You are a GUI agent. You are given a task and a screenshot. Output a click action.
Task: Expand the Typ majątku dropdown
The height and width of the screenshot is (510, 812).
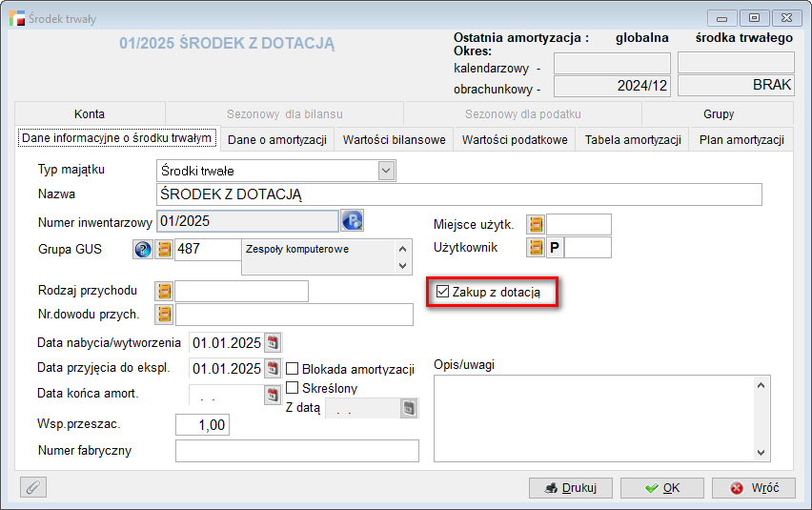(x=386, y=171)
